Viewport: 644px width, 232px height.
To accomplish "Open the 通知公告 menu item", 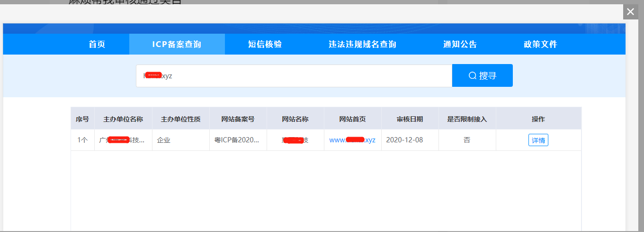I will (460, 44).
